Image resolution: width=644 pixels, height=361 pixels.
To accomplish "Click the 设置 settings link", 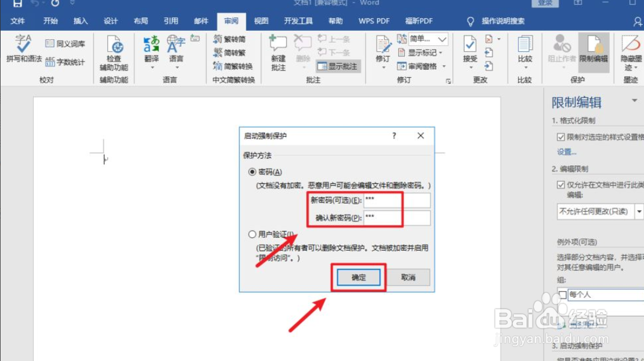I will 564,151.
